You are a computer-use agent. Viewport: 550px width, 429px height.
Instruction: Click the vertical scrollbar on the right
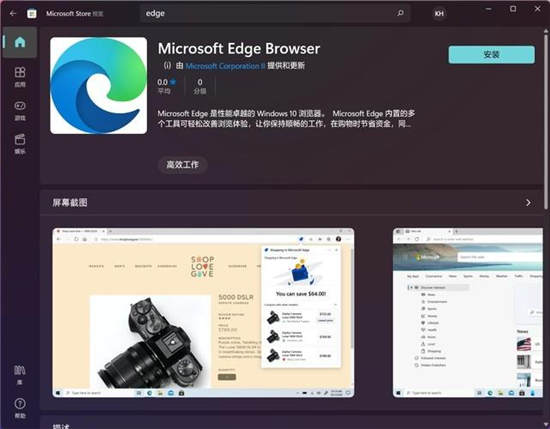(x=546, y=121)
